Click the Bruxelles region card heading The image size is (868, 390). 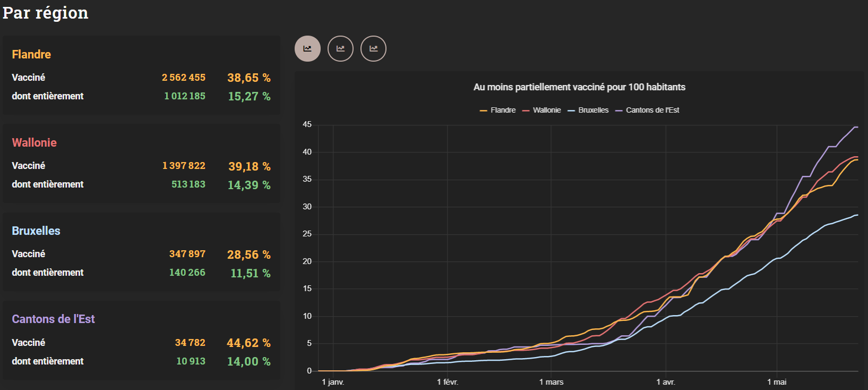tap(36, 231)
